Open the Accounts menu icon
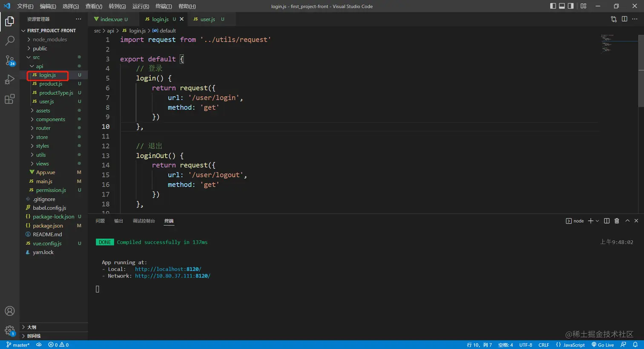 coord(9,311)
